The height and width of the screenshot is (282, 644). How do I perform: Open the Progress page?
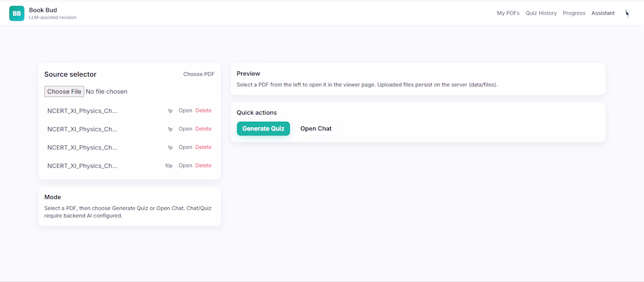574,13
